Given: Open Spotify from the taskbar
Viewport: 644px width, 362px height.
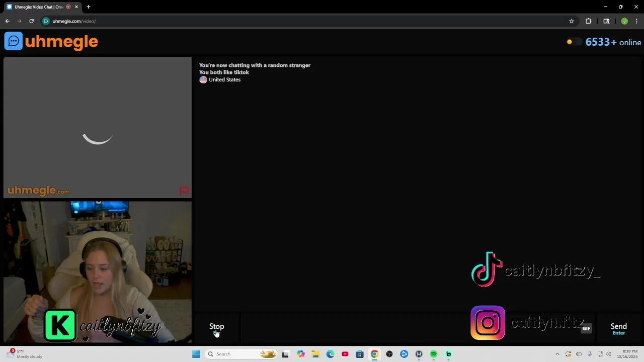Looking at the screenshot, I should point(434,354).
